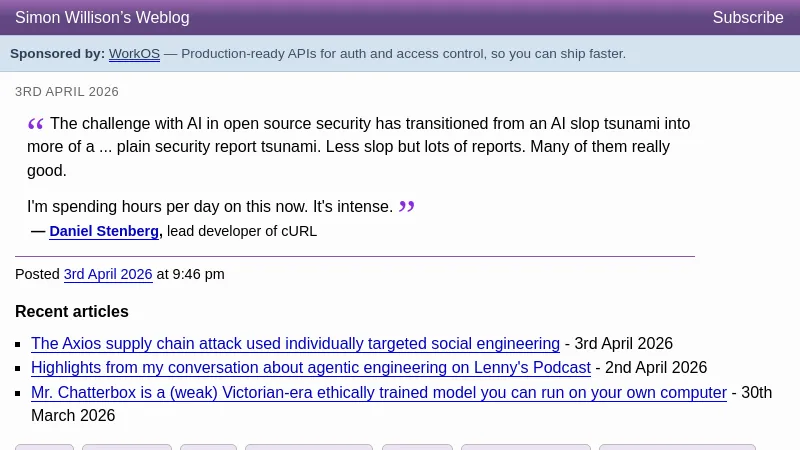Screen dimensions: 800x450
Task: Click the "3RD APRIL 2026" date heading
Action: [67, 92]
